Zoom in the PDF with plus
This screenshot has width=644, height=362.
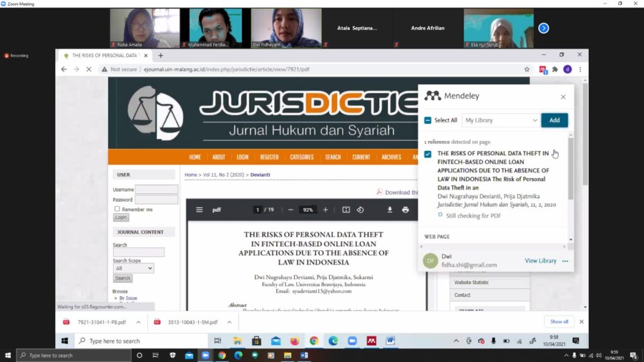click(x=325, y=210)
